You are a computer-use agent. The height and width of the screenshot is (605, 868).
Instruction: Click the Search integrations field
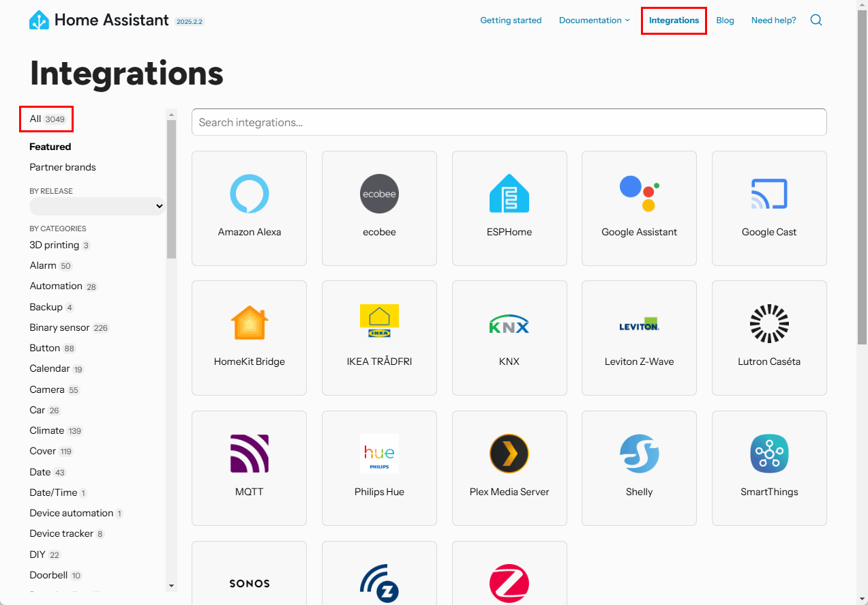(509, 122)
